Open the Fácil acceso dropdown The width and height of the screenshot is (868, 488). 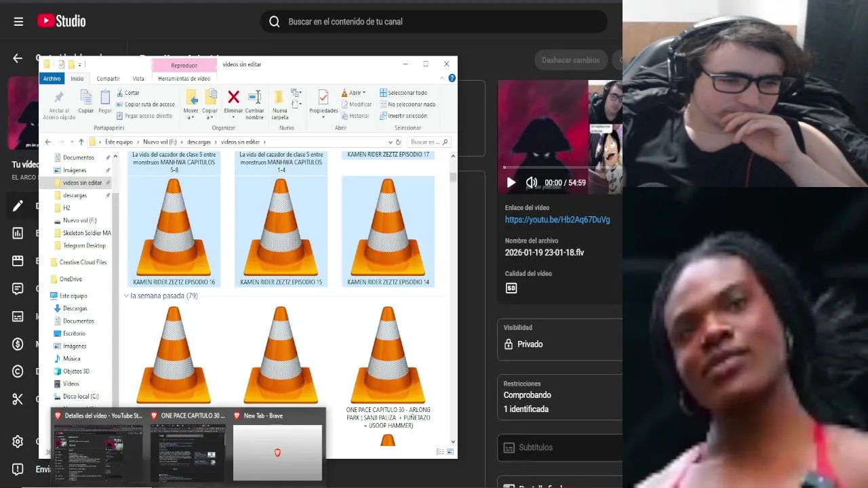click(x=296, y=104)
